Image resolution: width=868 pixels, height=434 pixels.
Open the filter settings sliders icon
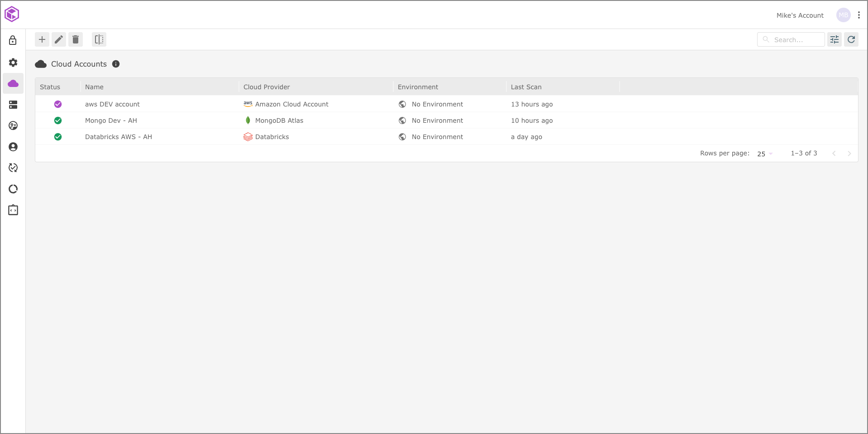(x=835, y=39)
